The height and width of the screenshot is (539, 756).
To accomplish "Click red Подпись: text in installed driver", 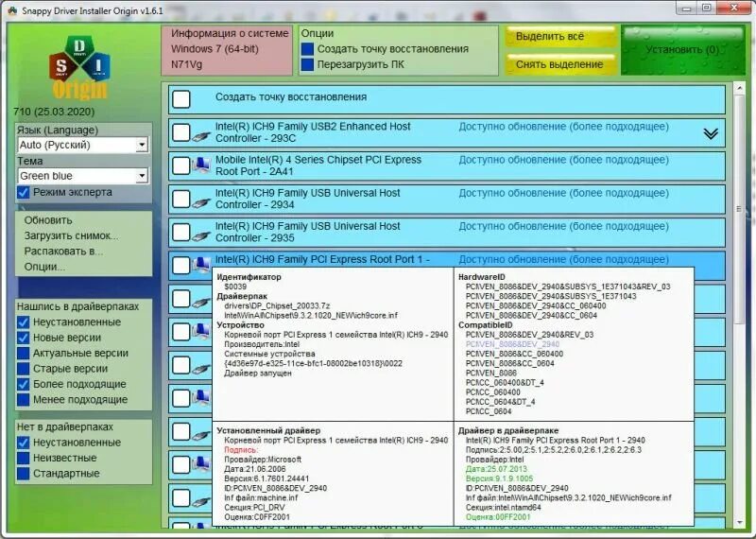I will [x=241, y=450].
